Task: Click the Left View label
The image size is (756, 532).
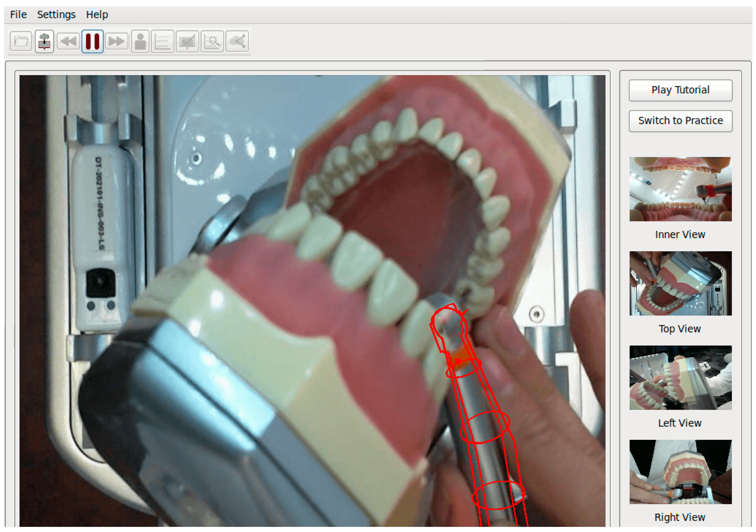Action: tap(680, 423)
